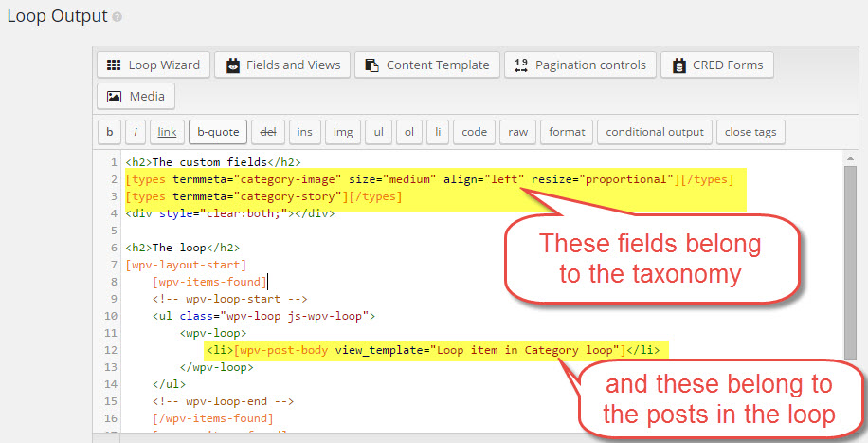Image resolution: width=868 pixels, height=443 pixels.
Task: Place cursor in 'The custom fields' heading line
Action: (x=213, y=162)
